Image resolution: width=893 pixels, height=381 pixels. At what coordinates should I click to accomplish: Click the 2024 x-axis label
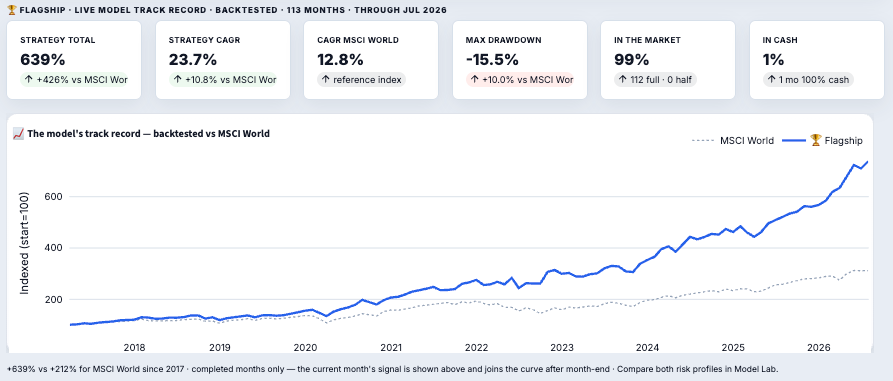pos(648,347)
